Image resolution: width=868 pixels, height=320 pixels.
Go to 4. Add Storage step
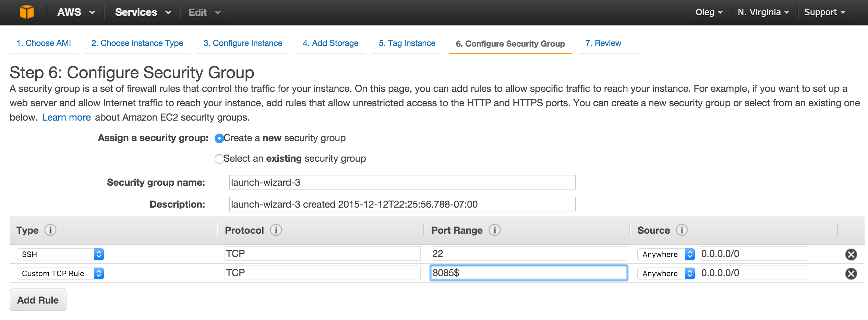pyautogui.click(x=330, y=43)
